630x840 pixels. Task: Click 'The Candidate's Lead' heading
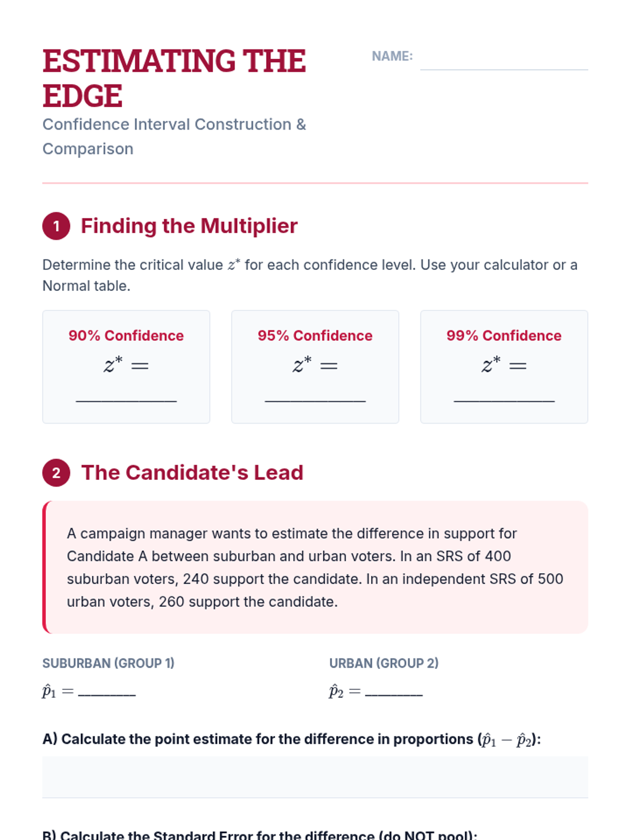(192, 473)
